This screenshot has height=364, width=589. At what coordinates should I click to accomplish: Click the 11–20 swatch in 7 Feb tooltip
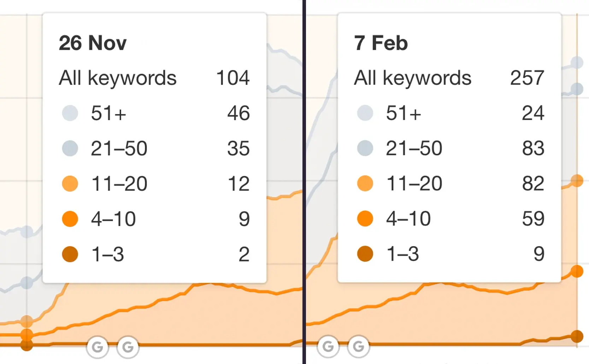coord(365,183)
